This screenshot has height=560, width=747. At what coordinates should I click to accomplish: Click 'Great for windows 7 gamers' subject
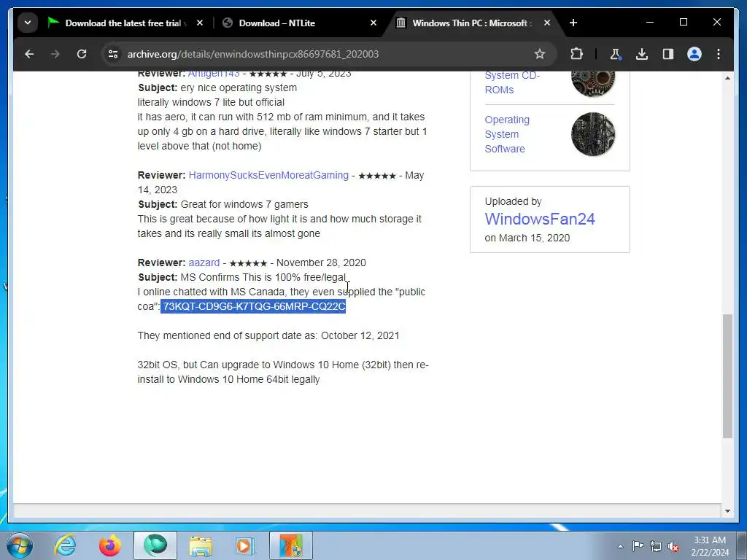pyautogui.click(x=244, y=204)
